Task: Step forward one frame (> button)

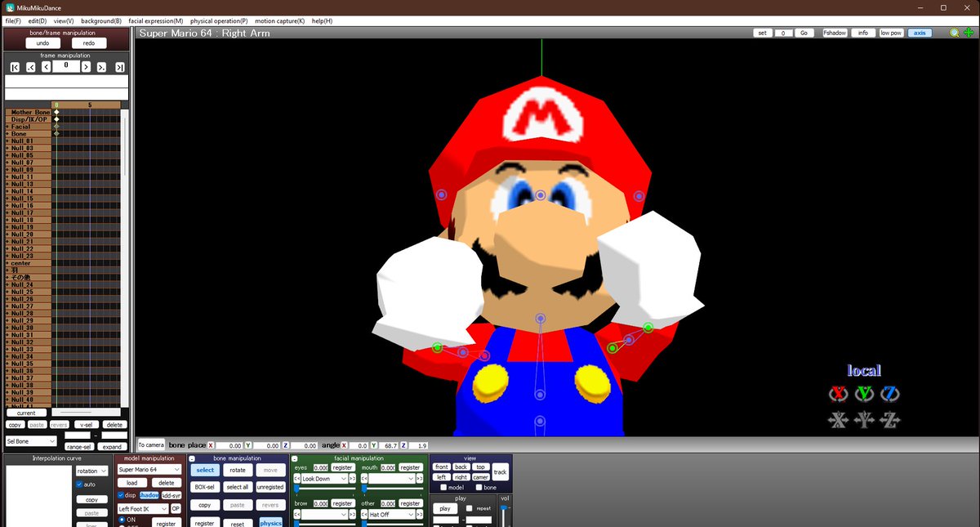Action: click(86, 67)
